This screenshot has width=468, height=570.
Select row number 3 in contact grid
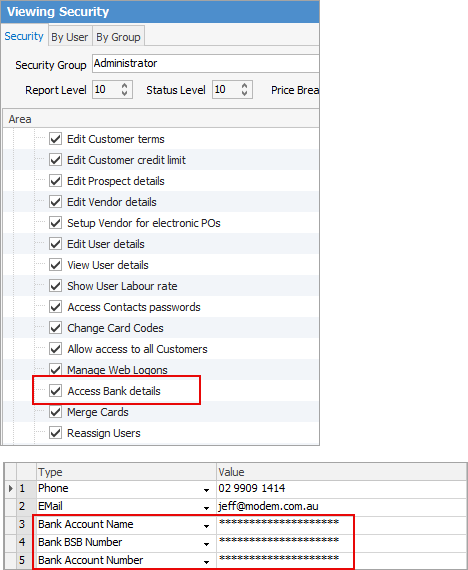[26, 525]
